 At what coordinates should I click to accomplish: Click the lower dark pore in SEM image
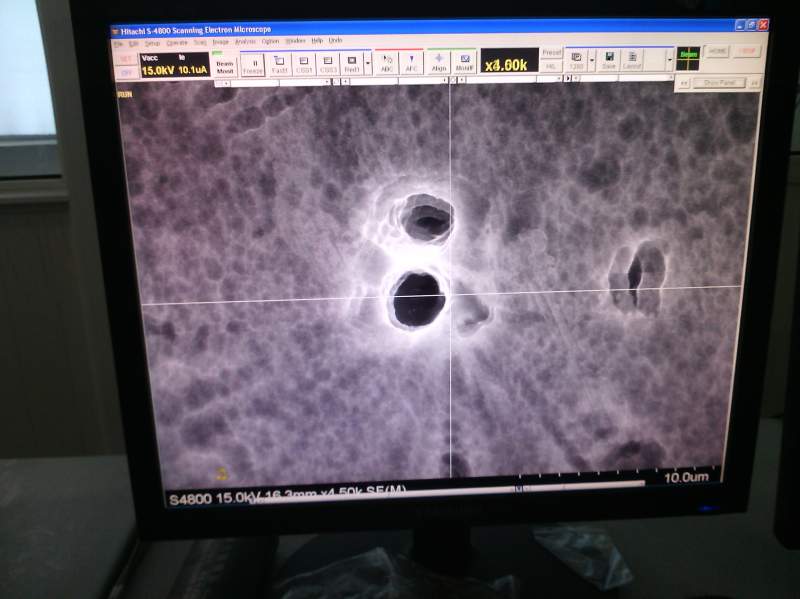click(417, 300)
